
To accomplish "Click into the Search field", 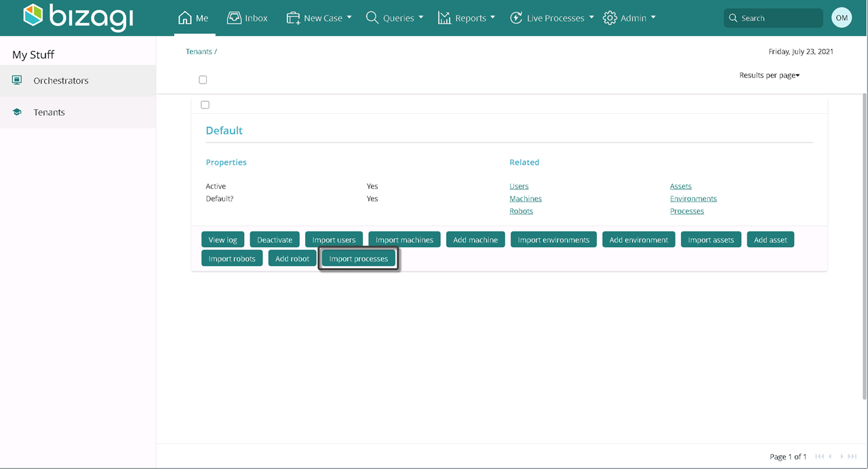I will [x=773, y=18].
